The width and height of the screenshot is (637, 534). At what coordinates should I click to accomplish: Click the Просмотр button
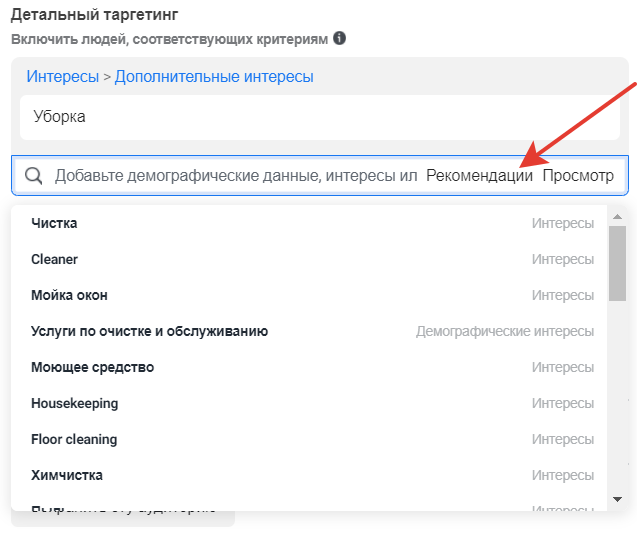point(577,176)
